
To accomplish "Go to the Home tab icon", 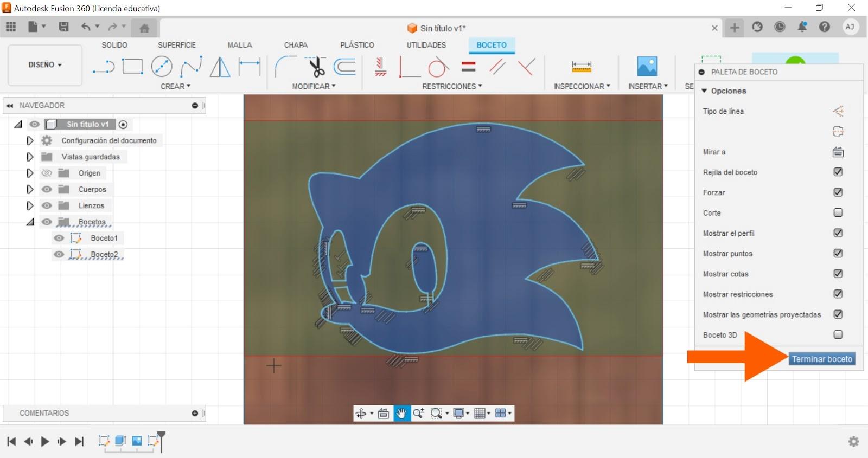I will pyautogui.click(x=144, y=28).
